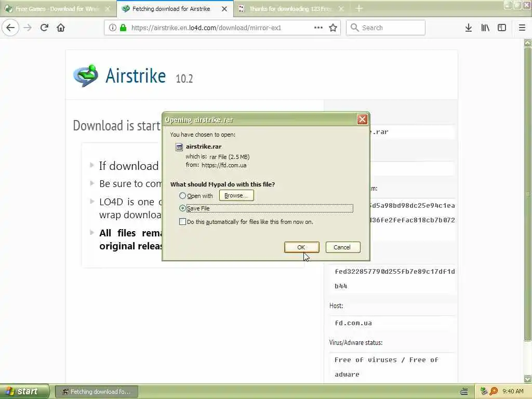Click the Airstrike title heading
The height and width of the screenshot is (399, 532).
(x=136, y=76)
